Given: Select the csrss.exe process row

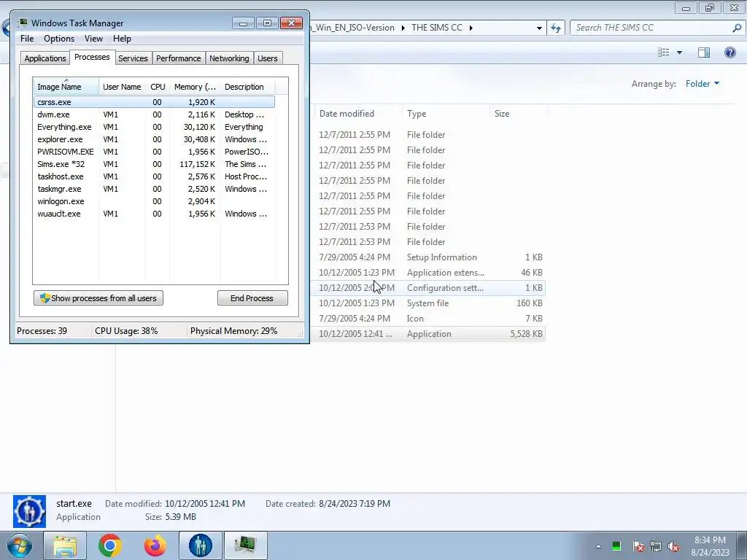Looking at the screenshot, I should [154, 102].
